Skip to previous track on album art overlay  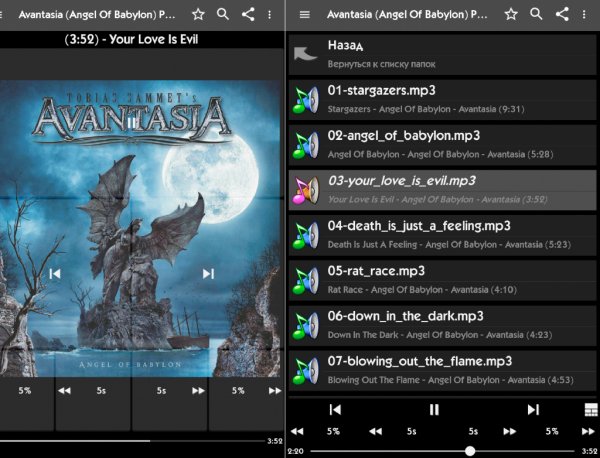click(x=55, y=274)
